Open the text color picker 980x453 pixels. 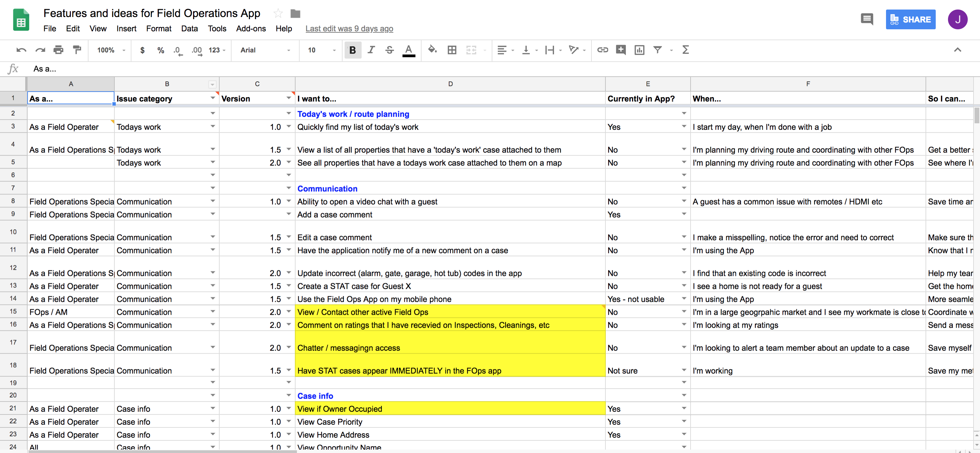point(409,51)
